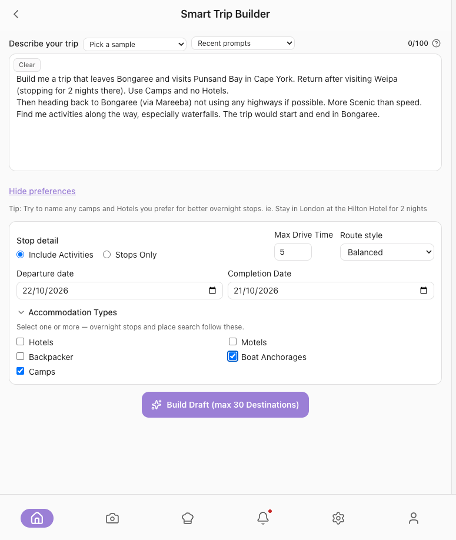Select Include Activities radio option
This screenshot has width=456, height=540.
point(20,255)
